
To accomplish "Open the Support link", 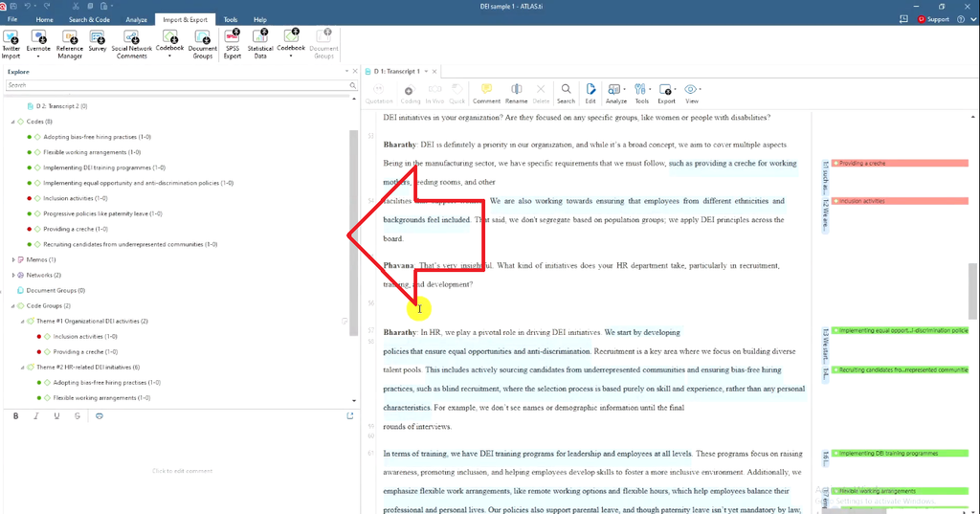I will (933, 19).
